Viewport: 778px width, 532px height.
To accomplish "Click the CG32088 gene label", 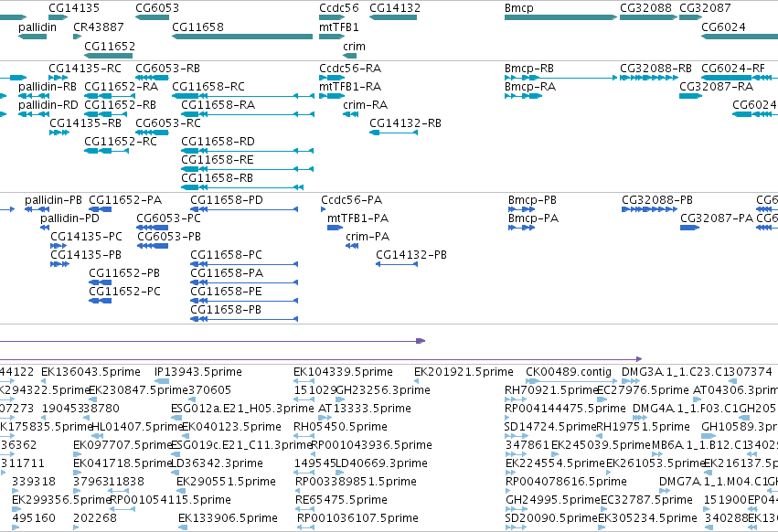I will 645,8.
